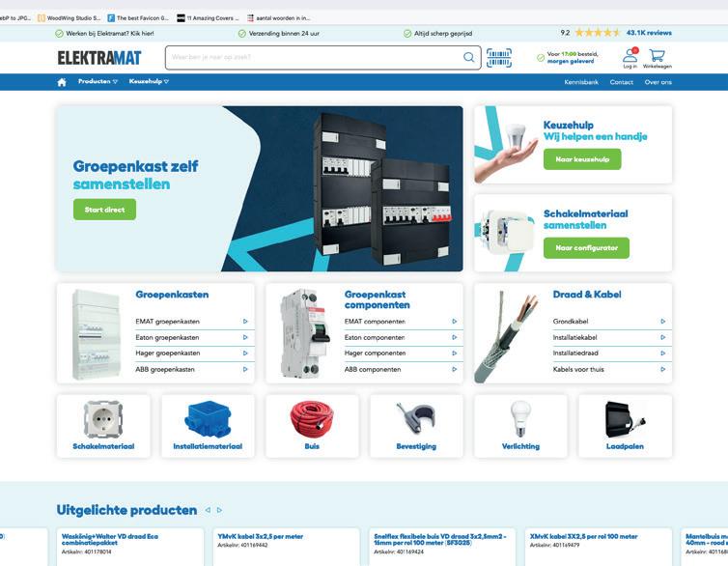Show previous Uitgelichte producten with left arrow
This screenshot has width=728, height=566.
pos(208,510)
